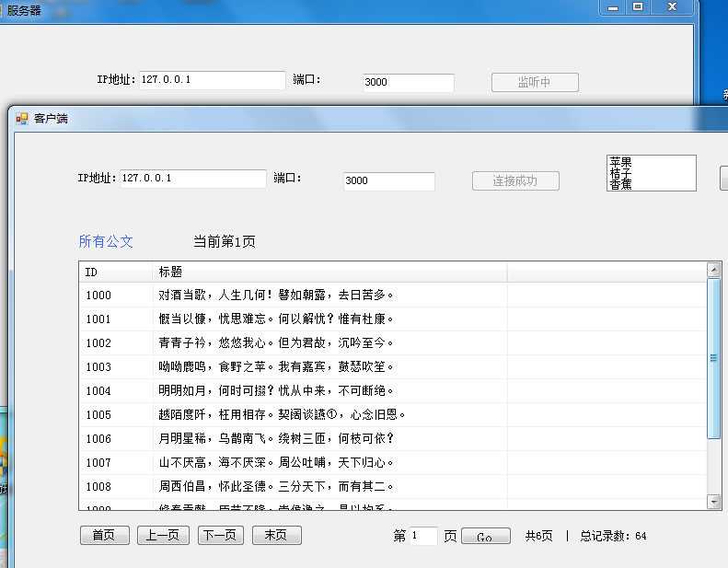
Task: Click the 总记录数: 64 label
Action: point(613,536)
